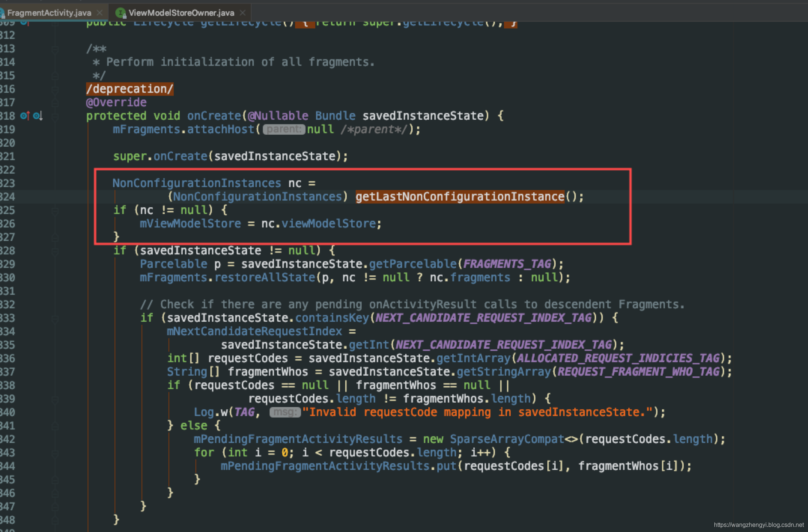Image resolution: width=808 pixels, height=532 pixels.
Task: Click the getInt method call
Action: tap(369, 345)
